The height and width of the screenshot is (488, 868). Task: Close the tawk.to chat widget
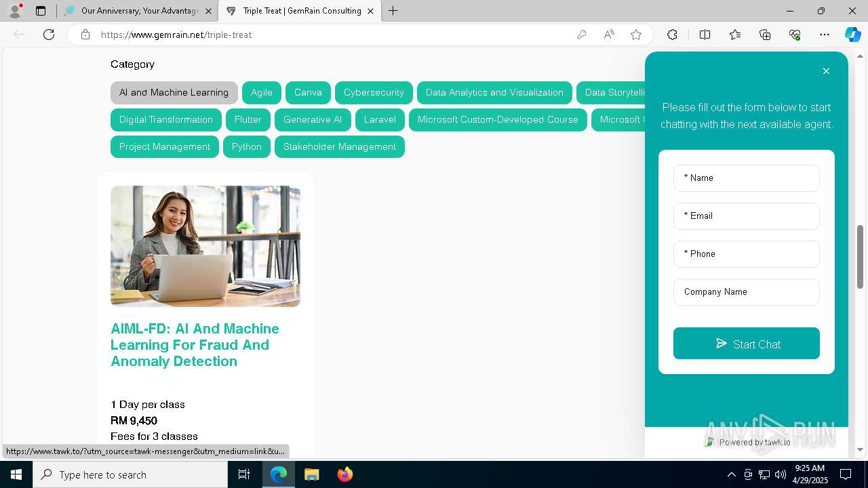(826, 71)
